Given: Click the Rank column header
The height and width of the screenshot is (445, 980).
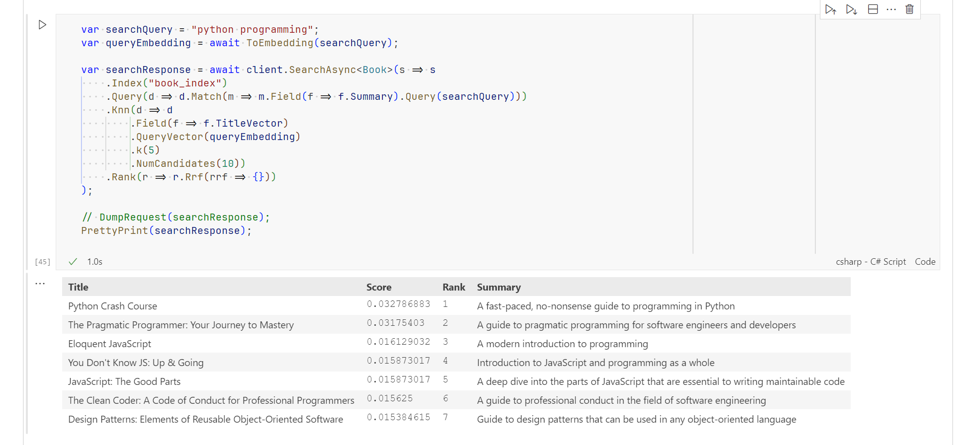Looking at the screenshot, I should (454, 287).
